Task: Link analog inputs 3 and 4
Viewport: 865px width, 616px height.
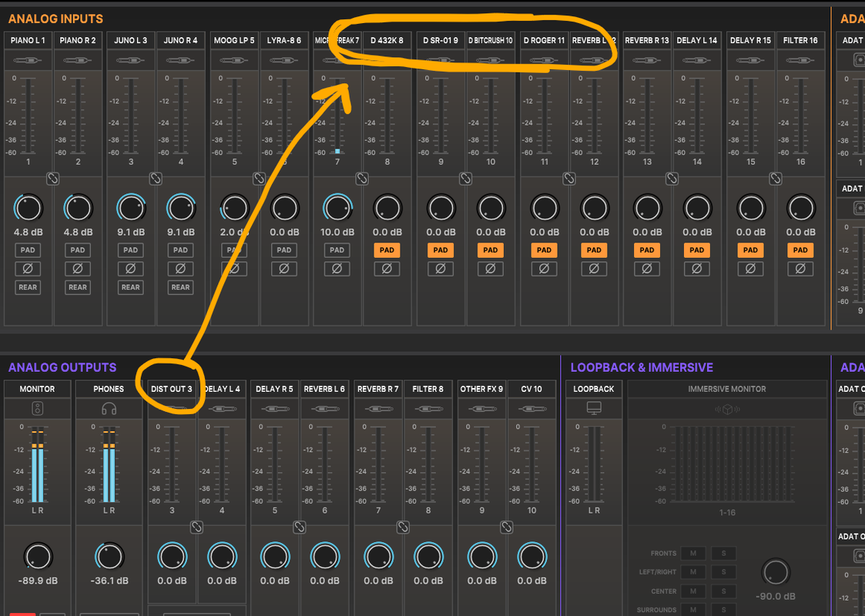Action: (156, 179)
